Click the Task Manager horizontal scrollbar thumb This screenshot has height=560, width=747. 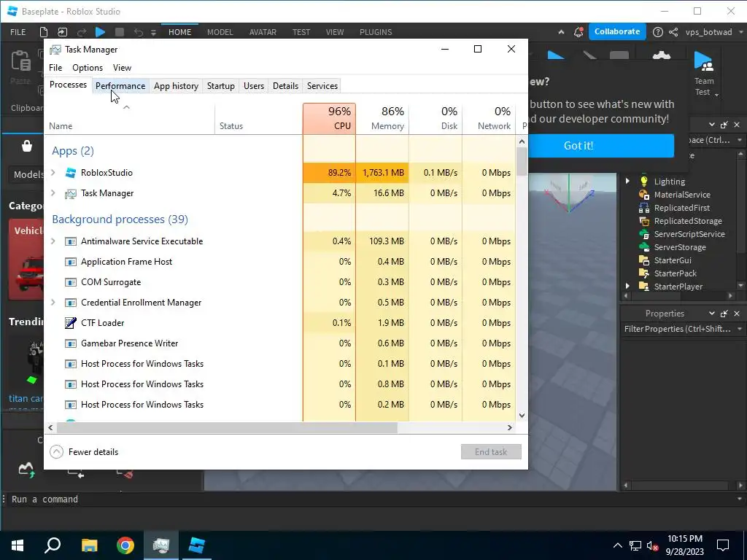227,427
